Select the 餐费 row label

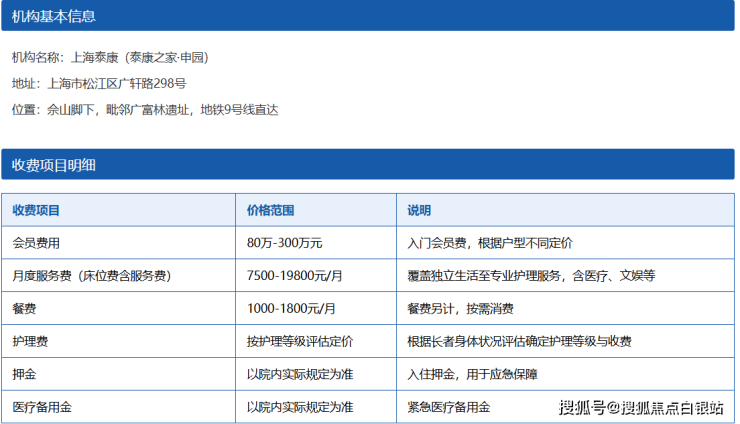point(24,309)
